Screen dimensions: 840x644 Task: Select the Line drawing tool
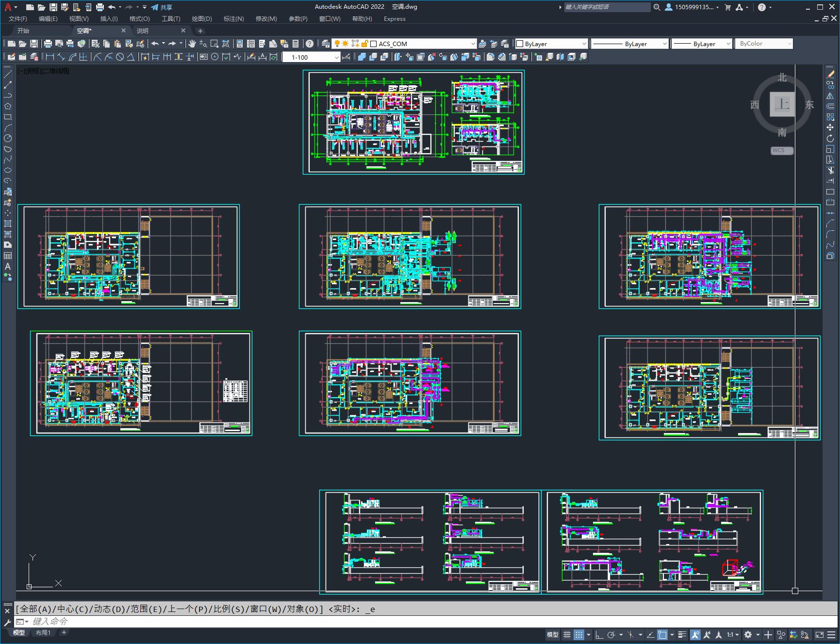point(8,74)
